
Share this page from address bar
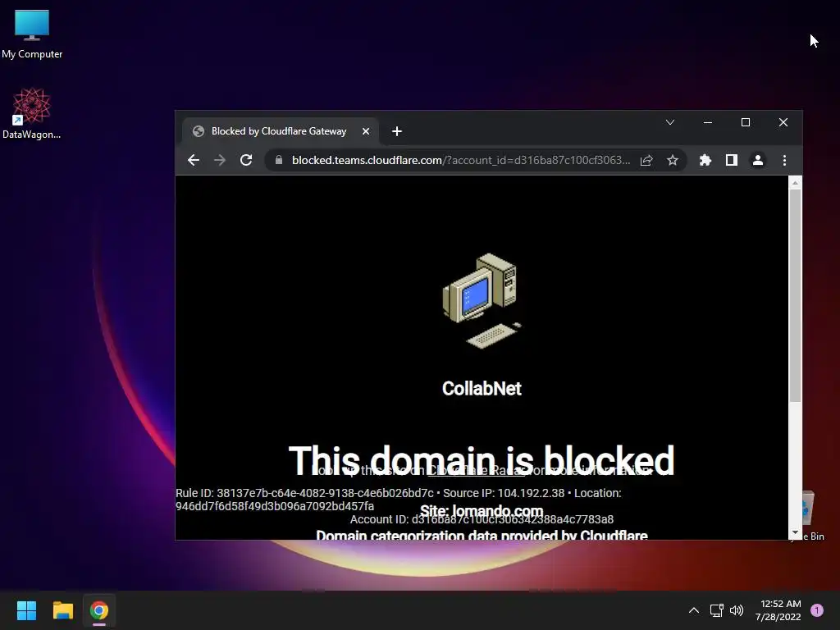[646, 160]
